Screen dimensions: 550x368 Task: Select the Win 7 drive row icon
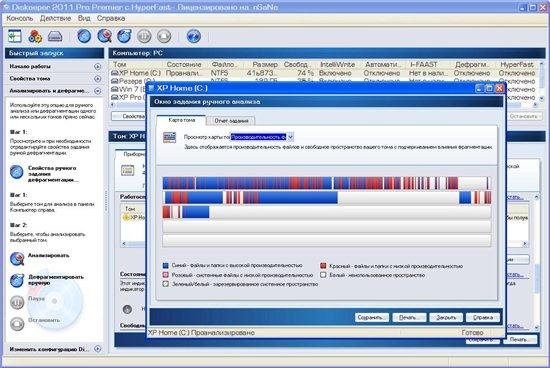point(115,89)
